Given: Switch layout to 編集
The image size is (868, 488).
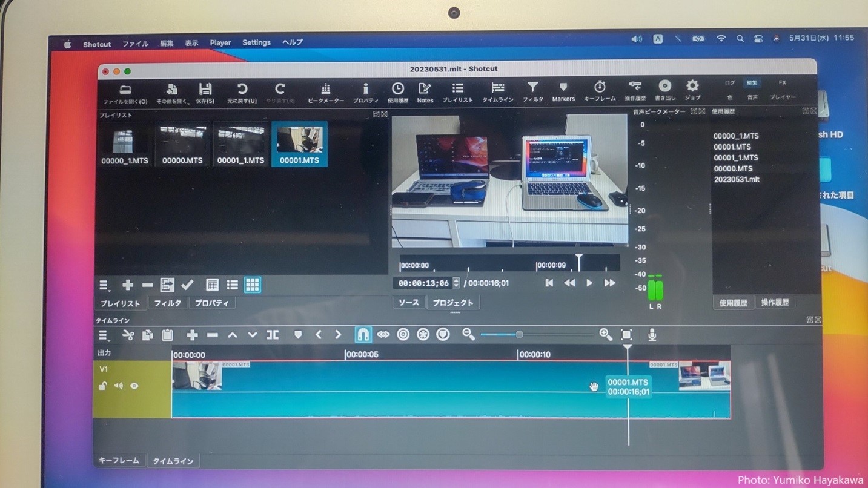Looking at the screenshot, I should point(752,83).
